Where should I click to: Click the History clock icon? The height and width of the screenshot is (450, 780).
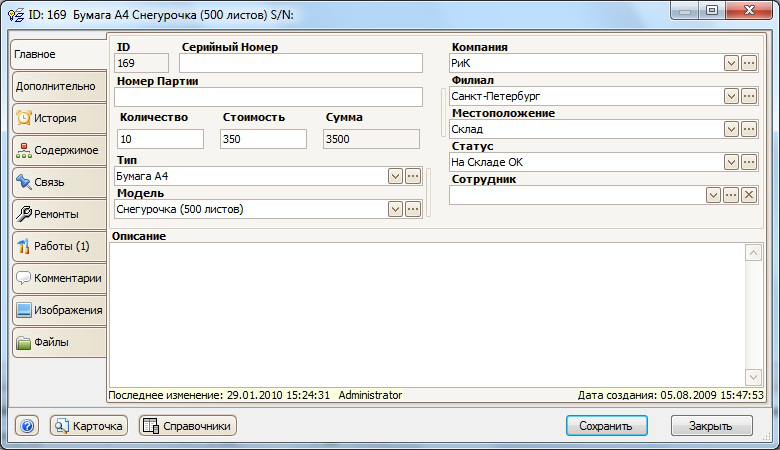point(24,118)
